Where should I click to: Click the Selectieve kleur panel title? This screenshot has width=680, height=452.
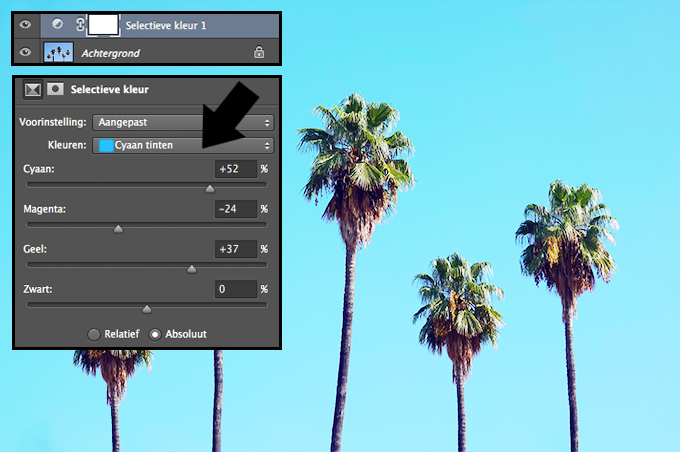click(x=110, y=89)
